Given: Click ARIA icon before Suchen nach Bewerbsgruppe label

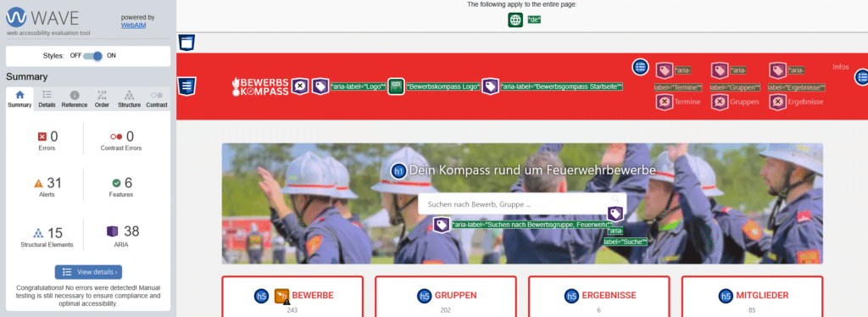Looking at the screenshot, I should coord(441,225).
